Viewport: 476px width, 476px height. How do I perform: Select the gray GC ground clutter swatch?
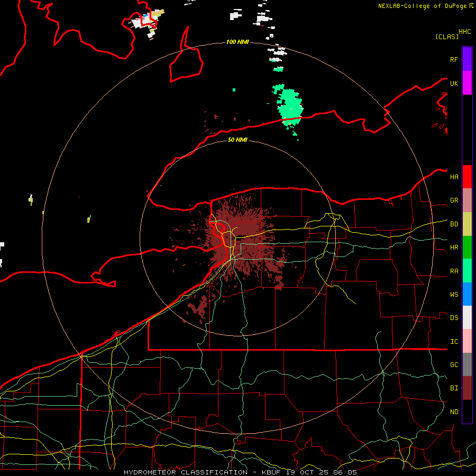point(467,364)
